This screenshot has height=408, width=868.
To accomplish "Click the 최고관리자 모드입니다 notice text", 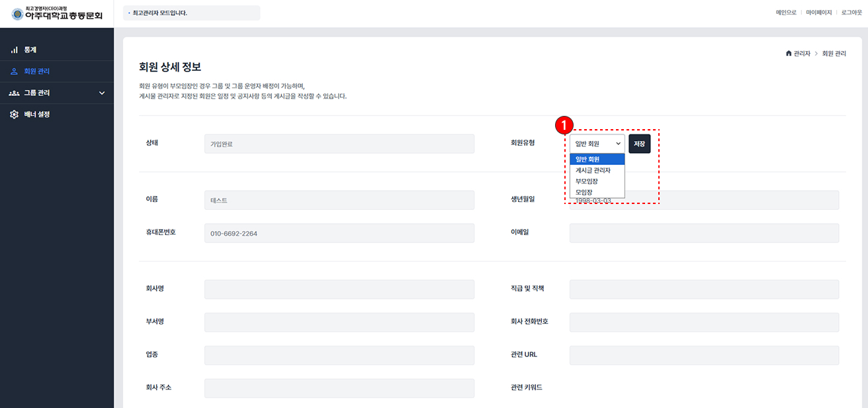I will (160, 13).
